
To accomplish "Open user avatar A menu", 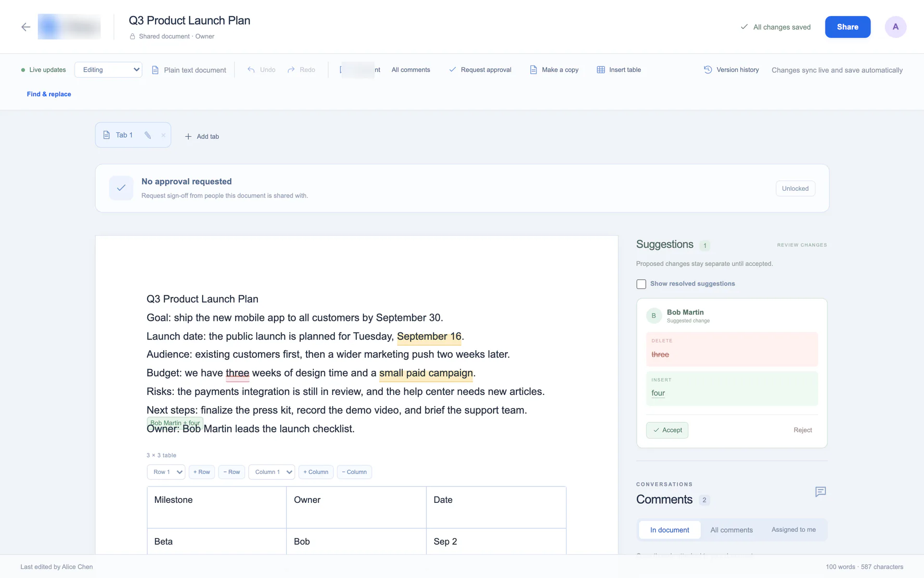I will tap(895, 27).
